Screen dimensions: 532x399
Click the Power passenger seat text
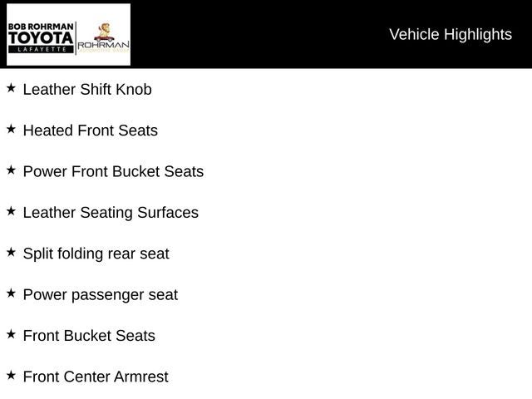pyautogui.click(x=100, y=294)
